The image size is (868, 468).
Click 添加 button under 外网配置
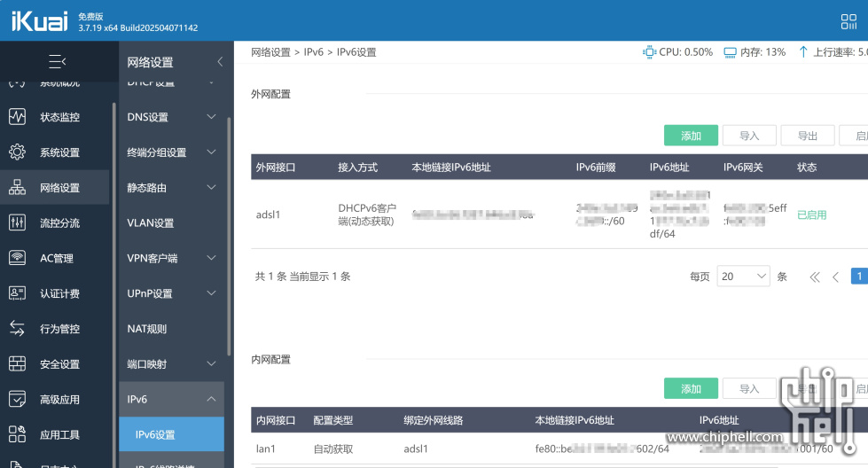(691, 136)
